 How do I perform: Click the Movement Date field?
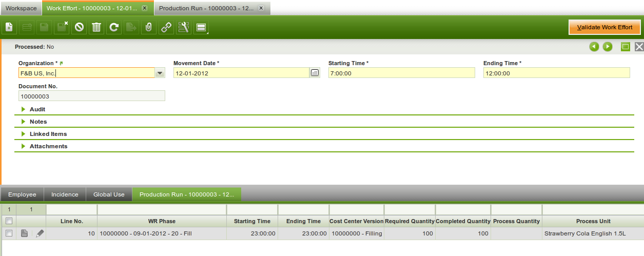(241, 73)
